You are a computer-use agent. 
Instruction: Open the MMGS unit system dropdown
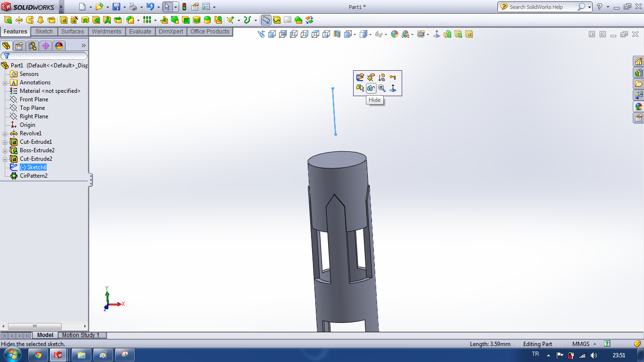click(x=584, y=344)
